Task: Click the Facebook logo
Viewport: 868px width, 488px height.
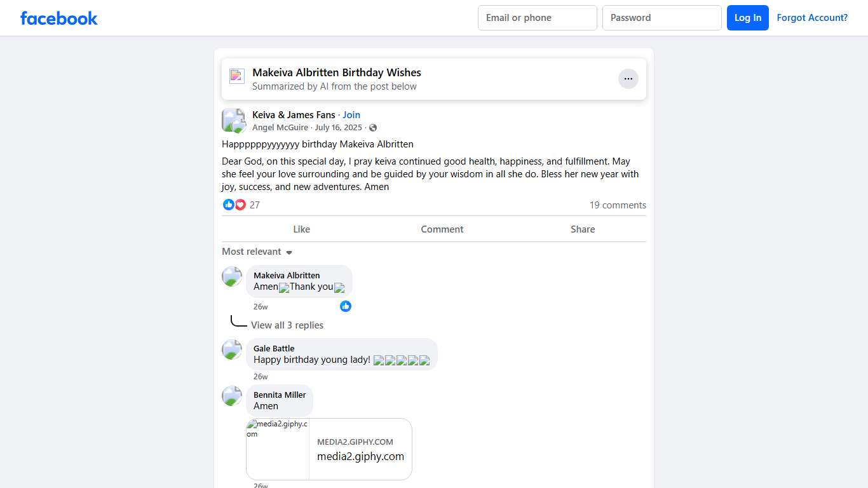Action: tap(59, 18)
